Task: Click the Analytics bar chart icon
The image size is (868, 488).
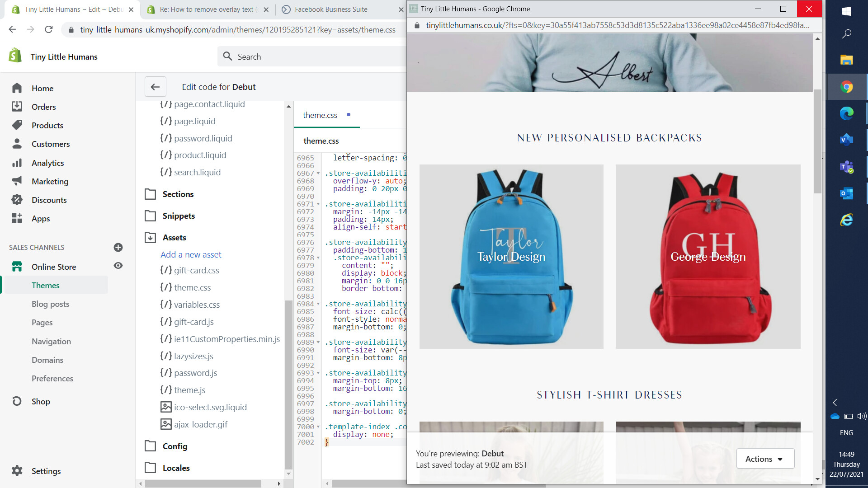Action: point(17,163)
